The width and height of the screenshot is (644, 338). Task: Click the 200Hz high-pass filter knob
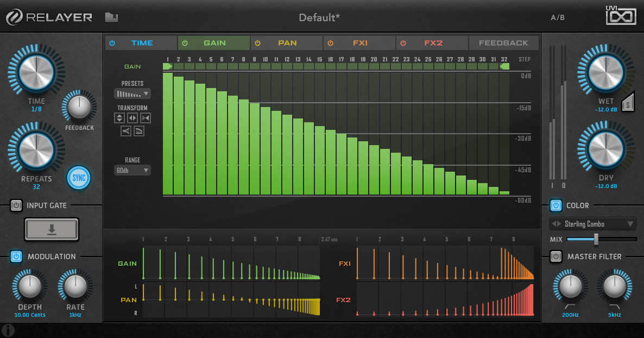tap(571, 286)
